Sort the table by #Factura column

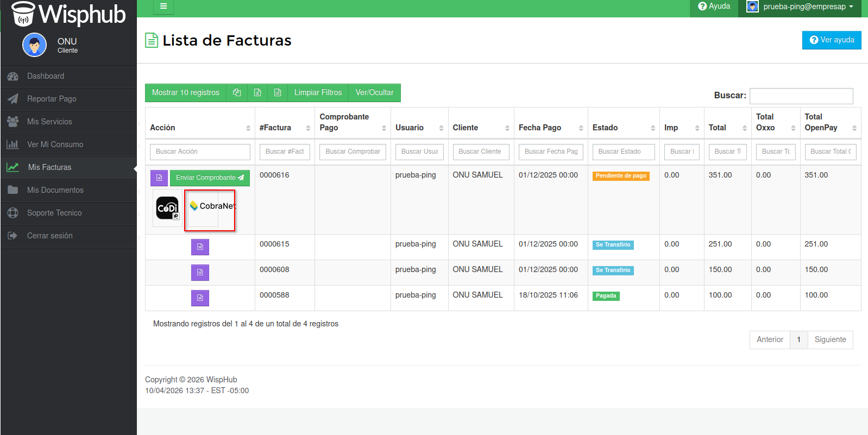coord(285,128)
